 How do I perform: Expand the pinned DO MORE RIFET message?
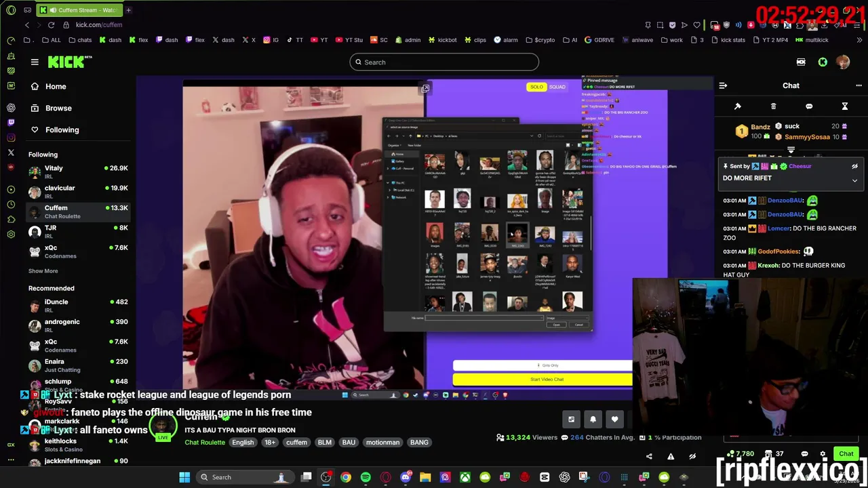(854, 180)
